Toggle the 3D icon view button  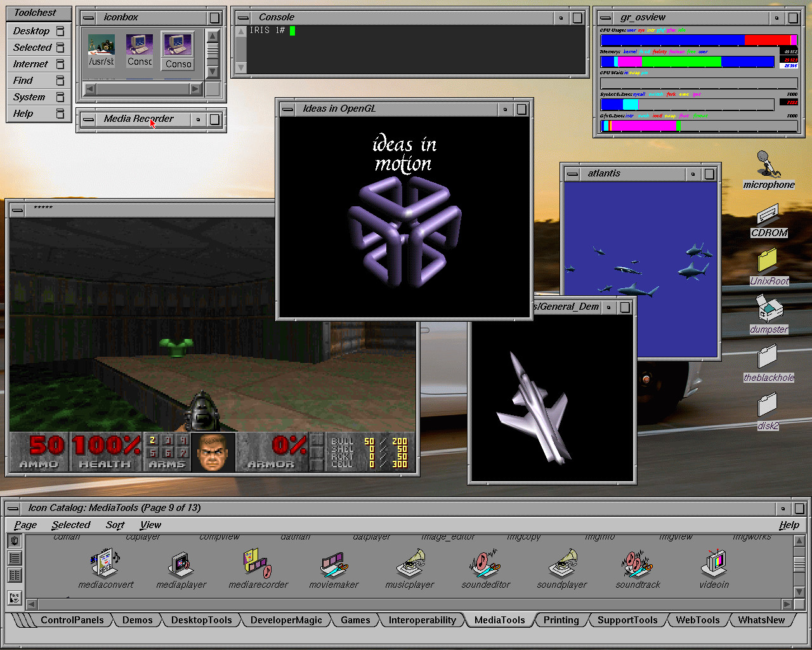pyautogui.click(x=15, y=541)
